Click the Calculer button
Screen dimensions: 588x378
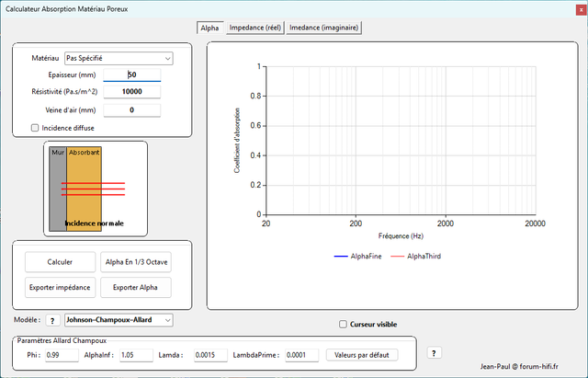click(x=60, y=262)
